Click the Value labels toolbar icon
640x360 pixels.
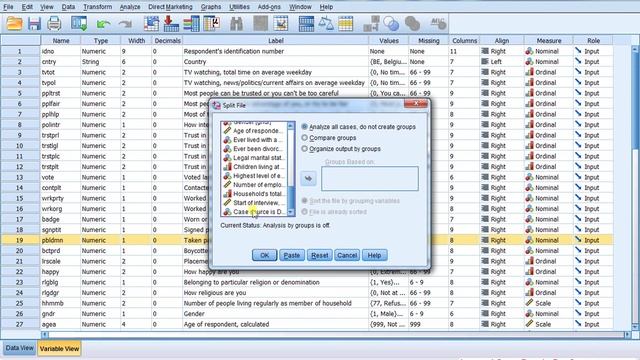pyautogui.click(x=371, y=24)
